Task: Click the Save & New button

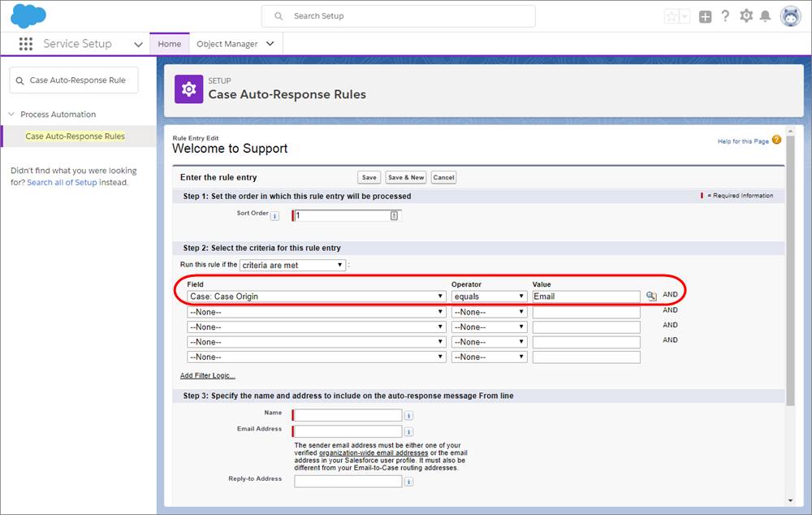Action: coord(406,177)
